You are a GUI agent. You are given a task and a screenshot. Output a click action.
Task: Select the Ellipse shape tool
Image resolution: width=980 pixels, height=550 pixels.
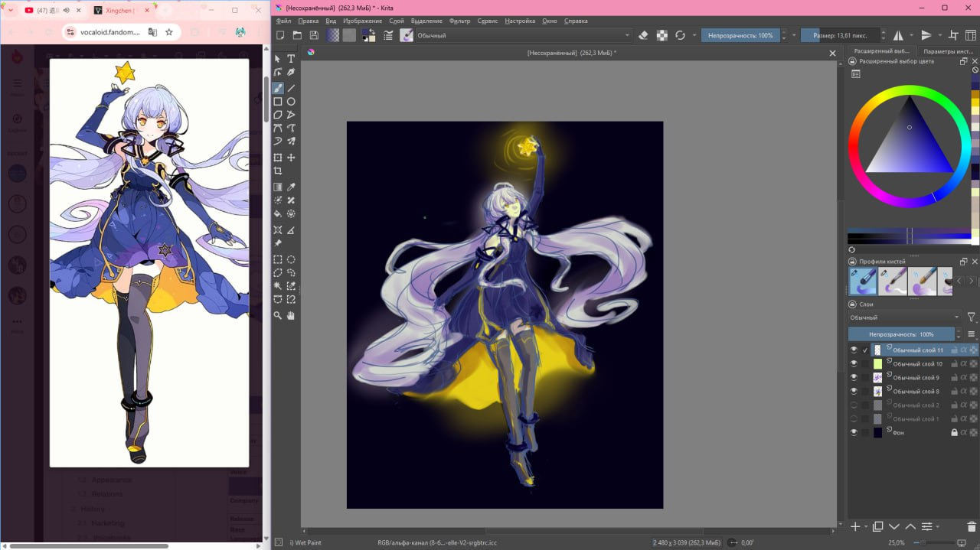291,101
